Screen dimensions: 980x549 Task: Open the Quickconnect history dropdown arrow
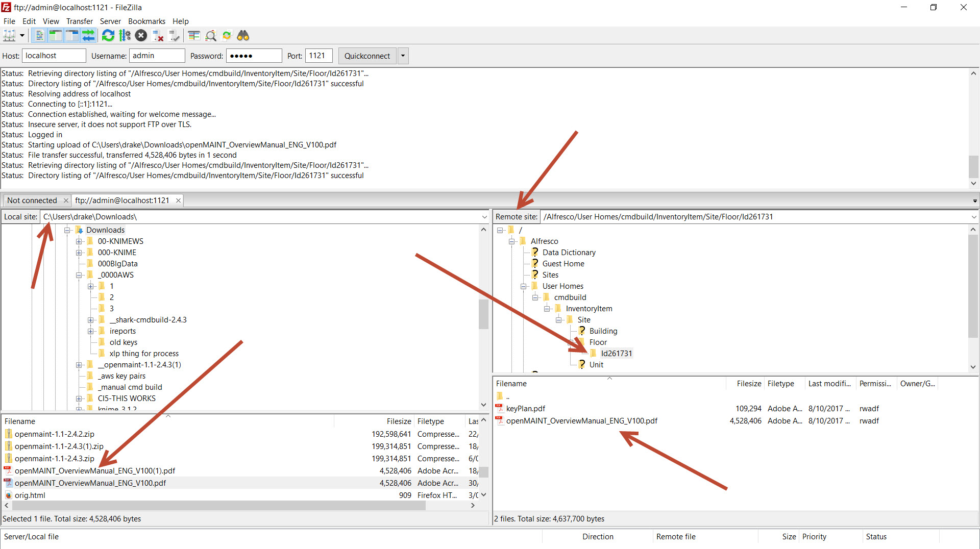[403, 56]
